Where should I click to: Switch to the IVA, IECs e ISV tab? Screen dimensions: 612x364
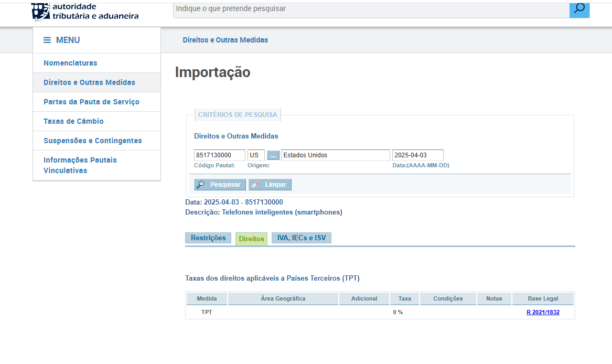point(301,238)
